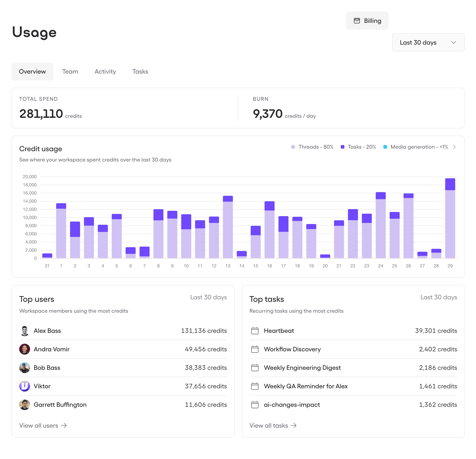
Task: Click calendar icon beside Weekly QA Reminder
Action: [x=254, y=386]
